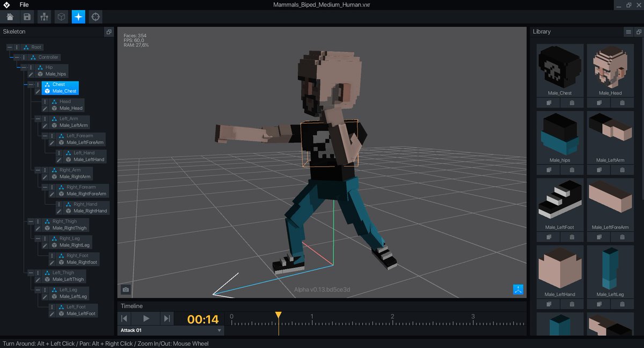Viewport: 644px width, 348px height.
Task: Click the pencil icon beside Male_RightThigh
Action: 38,228
